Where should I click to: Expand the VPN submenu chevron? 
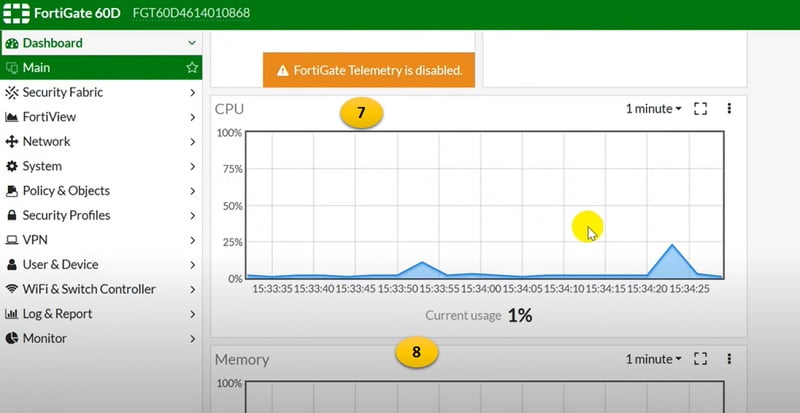click(192, 240)
